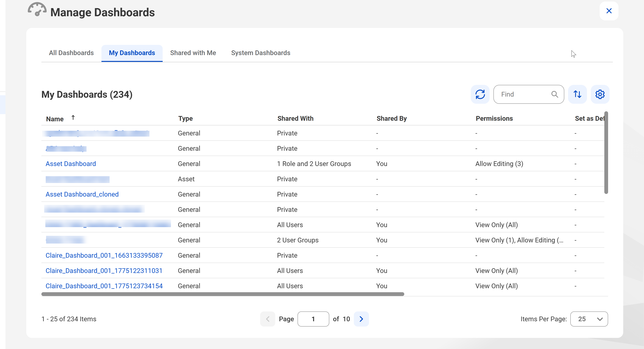Go to the next page arrow
Image resolution: width=644 pixels, height=349 pixels.
pyautogui.click(x=361, y=319)
